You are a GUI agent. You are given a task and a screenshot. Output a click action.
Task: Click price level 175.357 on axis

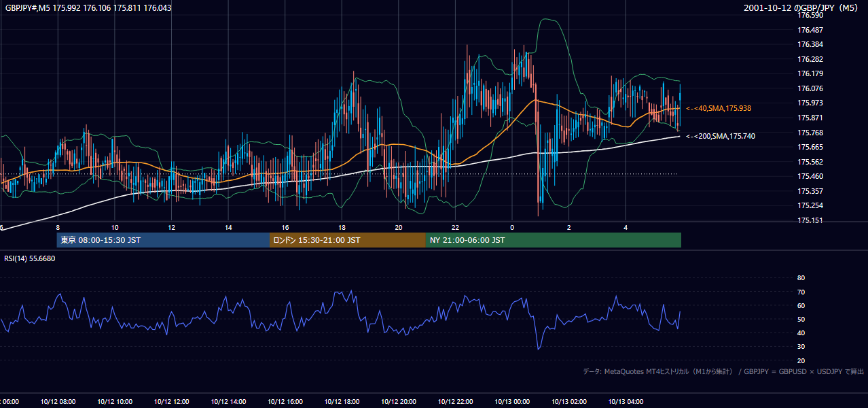tap(810, 191)
